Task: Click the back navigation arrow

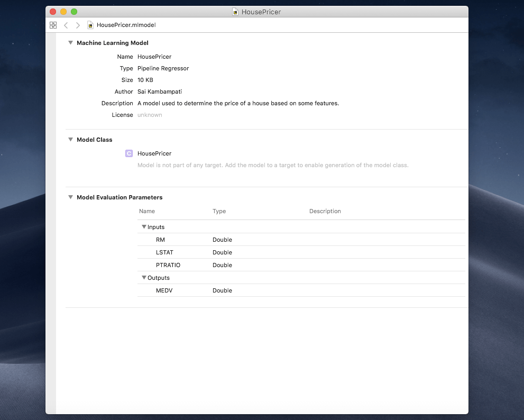Action: pyautogui.click(x=66, y=25)
